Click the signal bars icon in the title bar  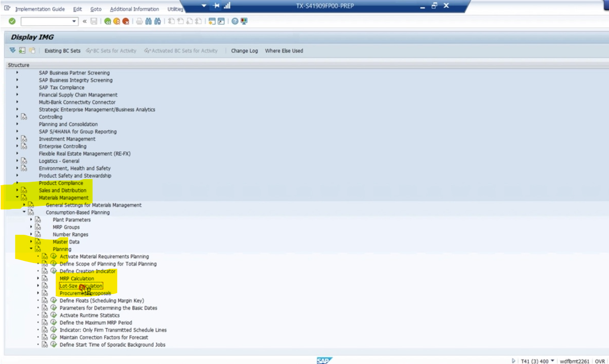227,6
